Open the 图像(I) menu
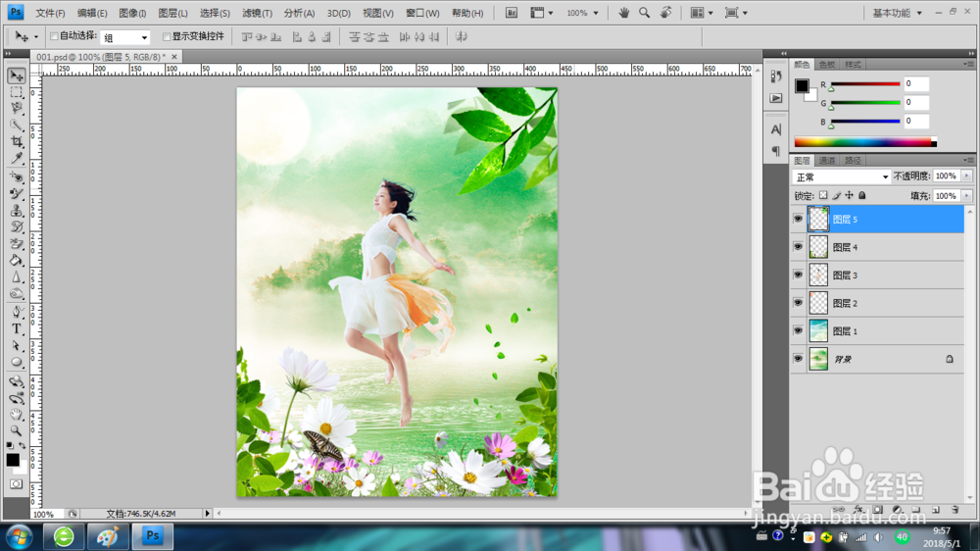 click(132, 13)
